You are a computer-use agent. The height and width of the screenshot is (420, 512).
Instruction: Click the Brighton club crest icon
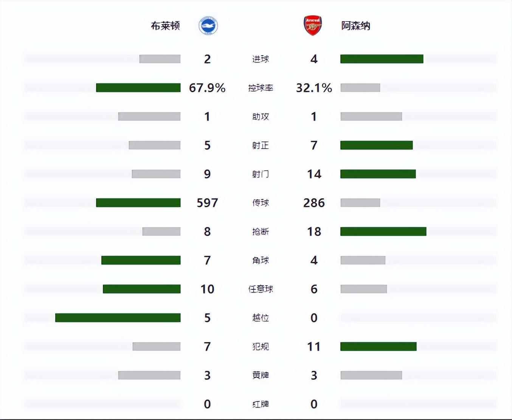pos(208,26)
